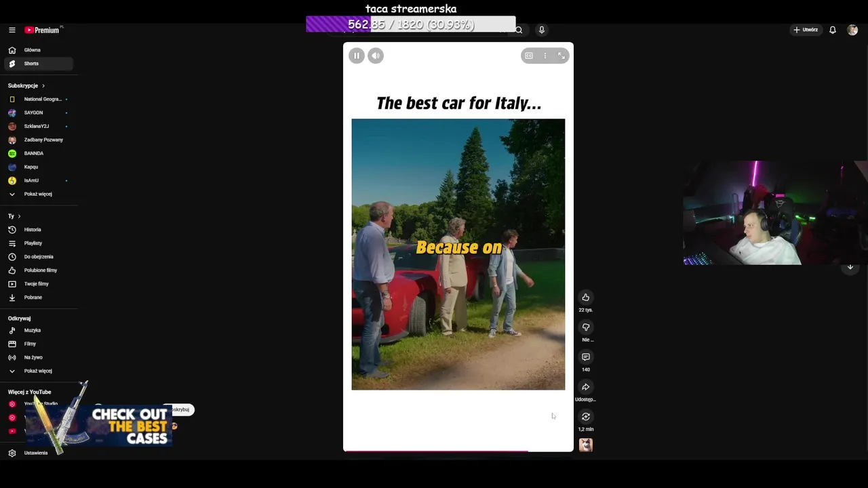Image resolution: width=868 pixels, height=488 pixels.
Task: Open the comments on the short
Action: pos(586,357)
